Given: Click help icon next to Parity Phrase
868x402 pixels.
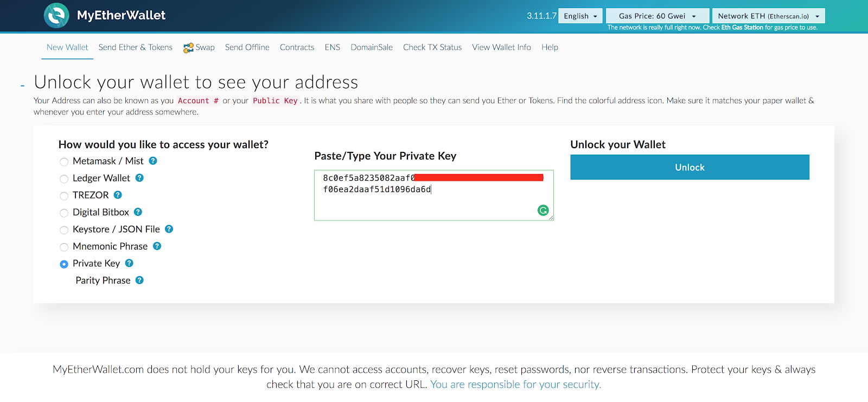Looking at the screenshot, I should pyautogui.click(x=139, y=280).
